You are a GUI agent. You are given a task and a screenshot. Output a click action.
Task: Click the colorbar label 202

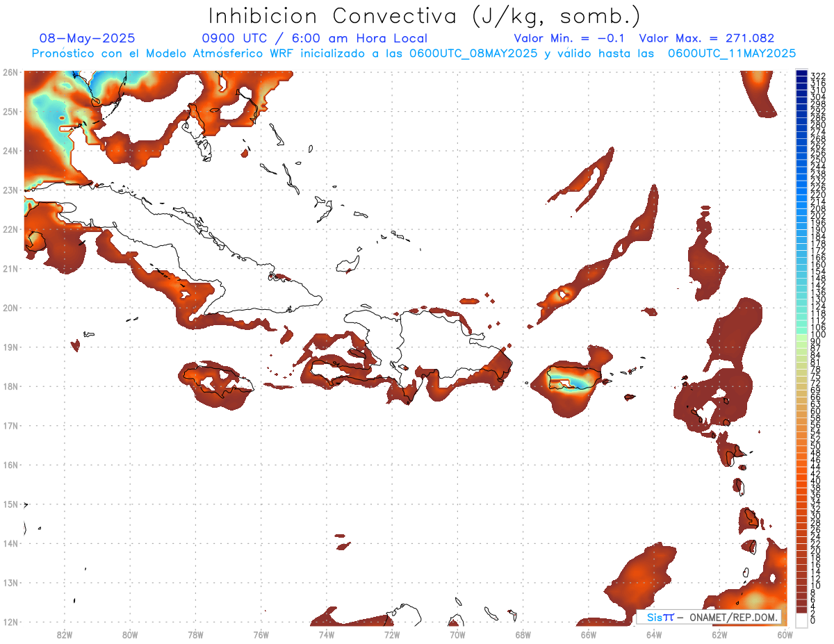[818, 216]
